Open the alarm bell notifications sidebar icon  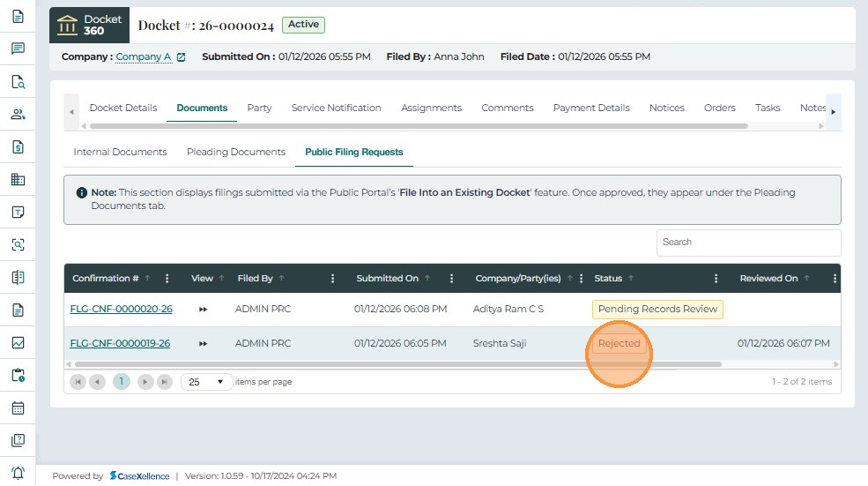click(18, 473)
